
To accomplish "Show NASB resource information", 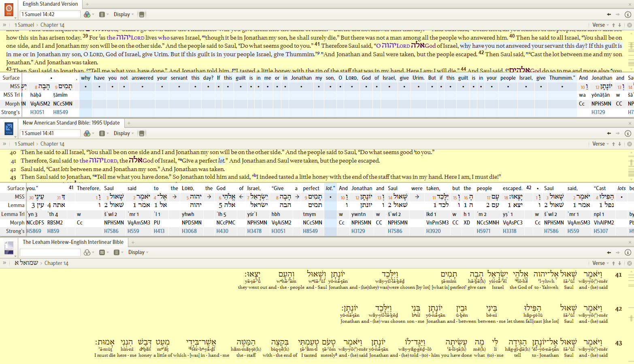I will point(628,133).
